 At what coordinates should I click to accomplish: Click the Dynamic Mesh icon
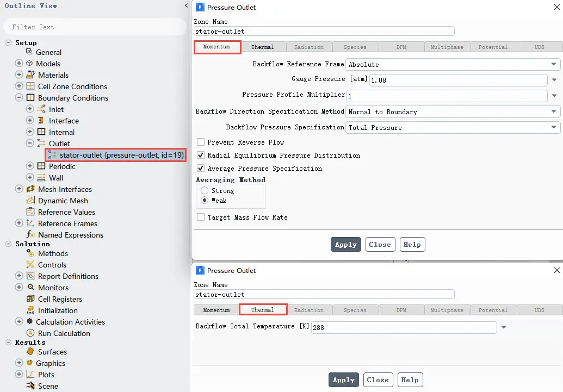point(31,200)
